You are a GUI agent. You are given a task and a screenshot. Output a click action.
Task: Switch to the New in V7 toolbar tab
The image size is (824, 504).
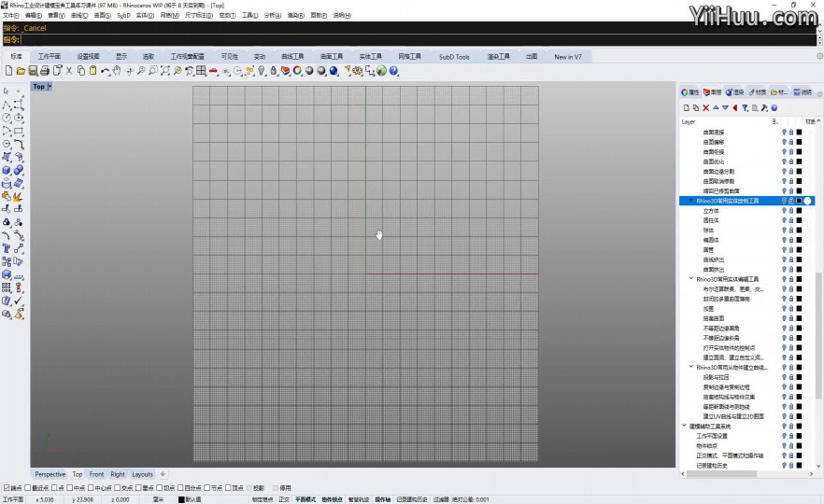568,57
